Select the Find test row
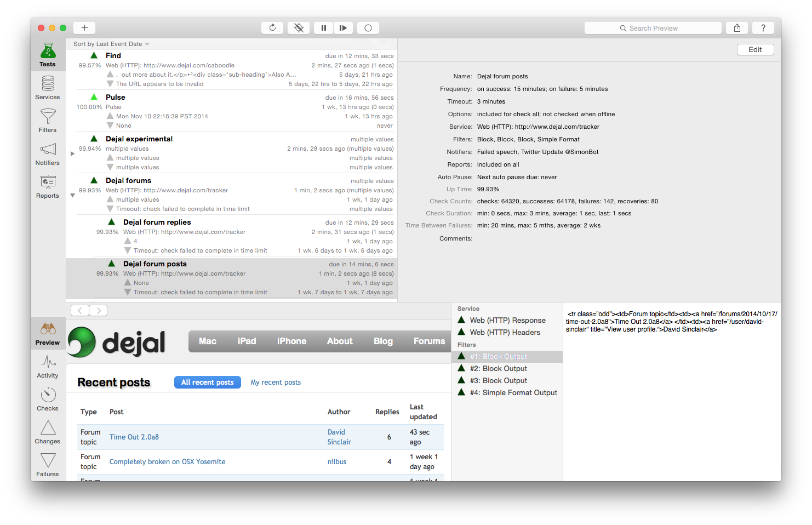 point(231,70)
